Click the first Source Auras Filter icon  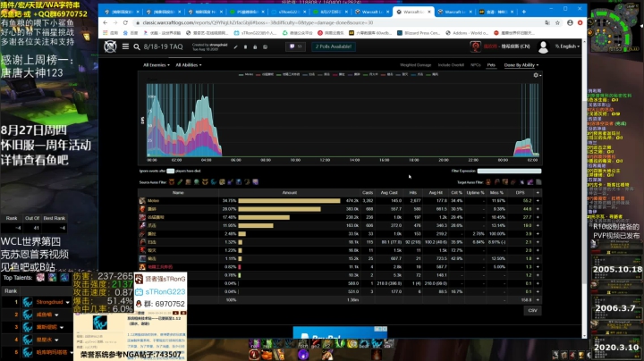[x=172, y=182]
